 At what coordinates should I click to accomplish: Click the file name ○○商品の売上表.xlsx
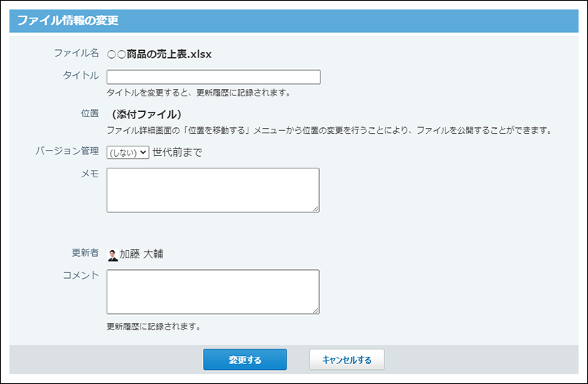click(x=159, y=54)
